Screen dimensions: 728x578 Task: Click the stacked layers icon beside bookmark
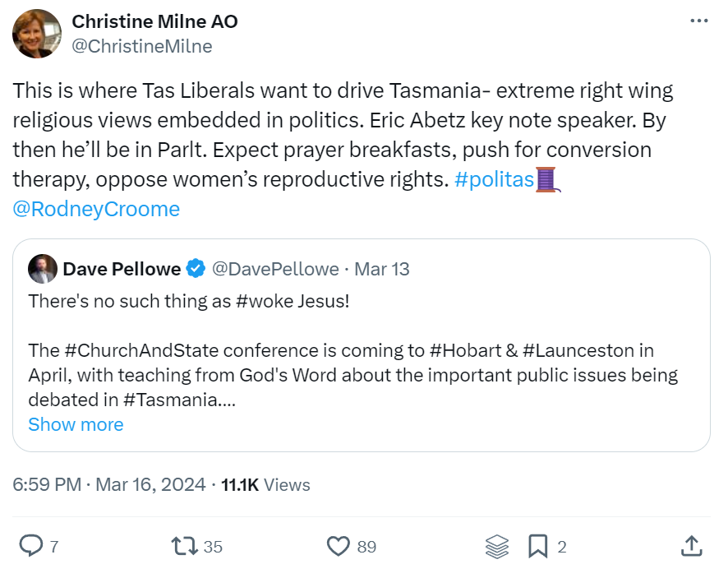pos(497,546)
